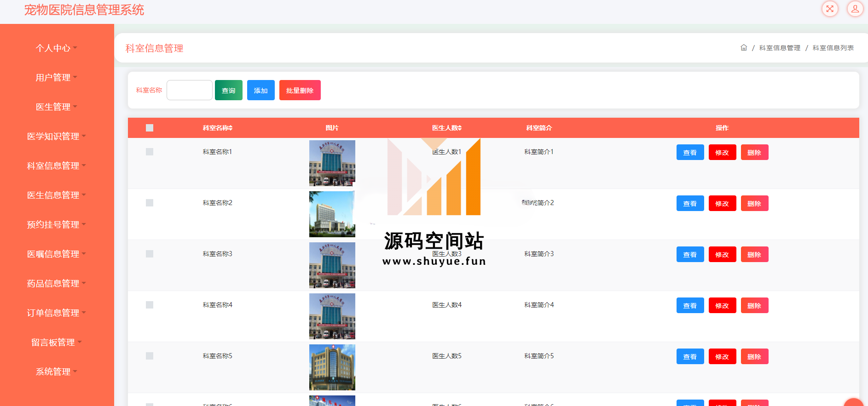The width and height of the screenshot is (868, 406).
Task: Click the 科室简介 column header
Action: click(x=539, y=128)
